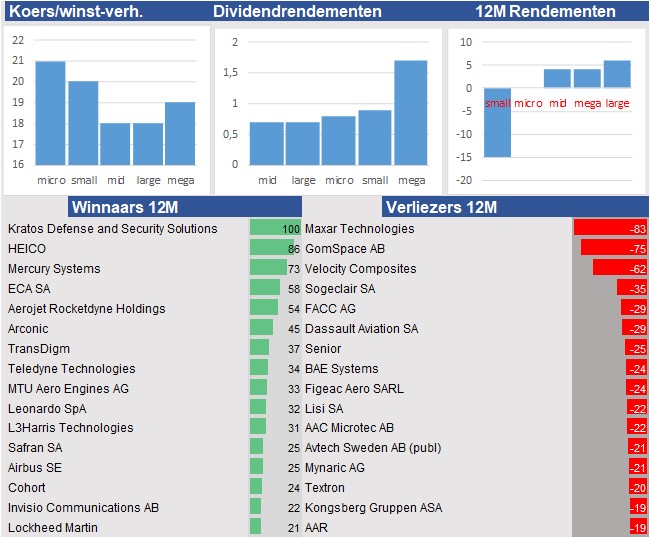Click the red bar valued -62
This screenshot has height=538, width=650.
click(619, 267)
